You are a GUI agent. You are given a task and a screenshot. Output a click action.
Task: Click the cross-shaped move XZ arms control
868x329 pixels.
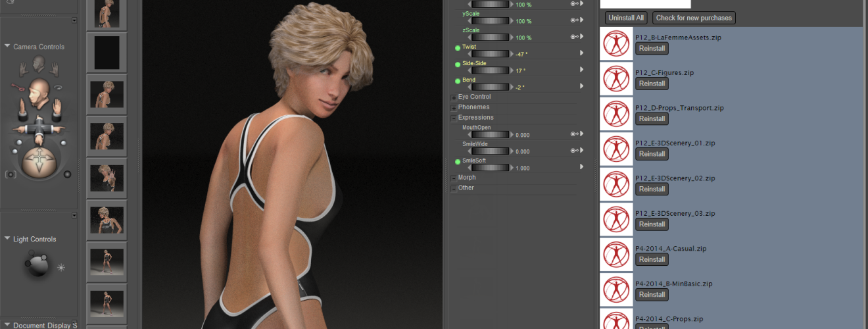[x=40, y=129]
